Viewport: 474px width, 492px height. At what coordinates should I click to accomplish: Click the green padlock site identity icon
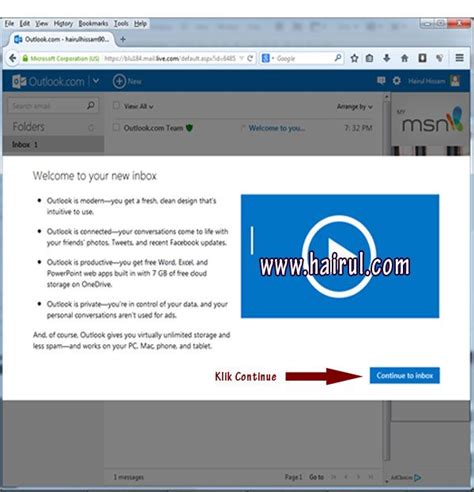tap(25, 58)
